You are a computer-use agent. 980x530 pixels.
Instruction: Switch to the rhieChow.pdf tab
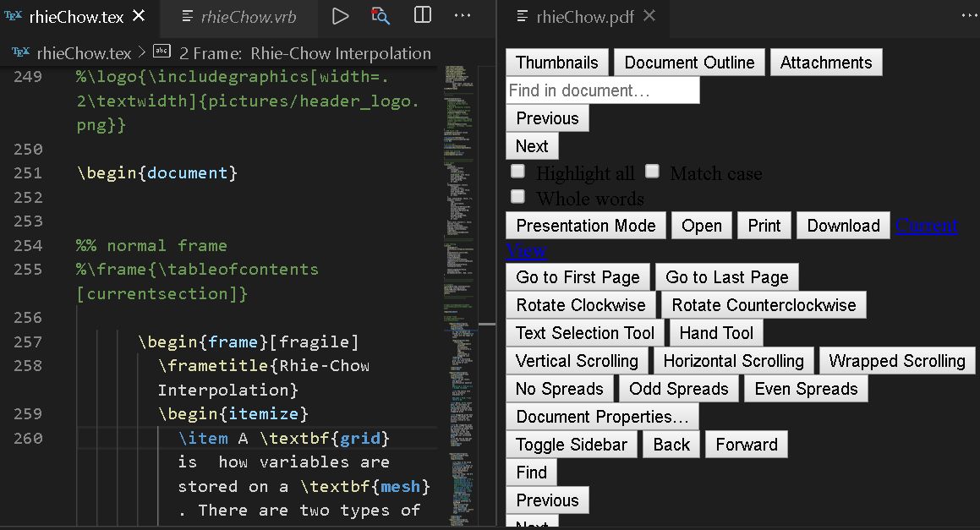[585, 17]
